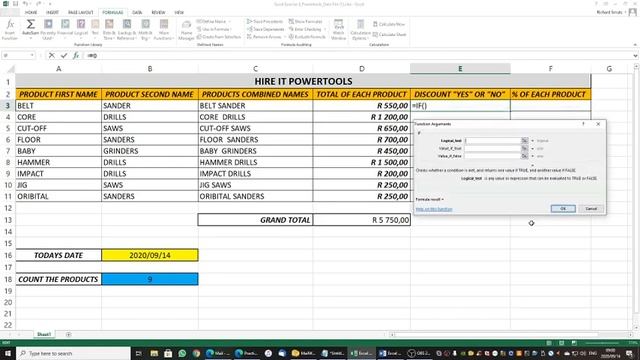Click the Value_if_true input field
The width and height of the screenshot is (640, 360).
tap(493, 148)
